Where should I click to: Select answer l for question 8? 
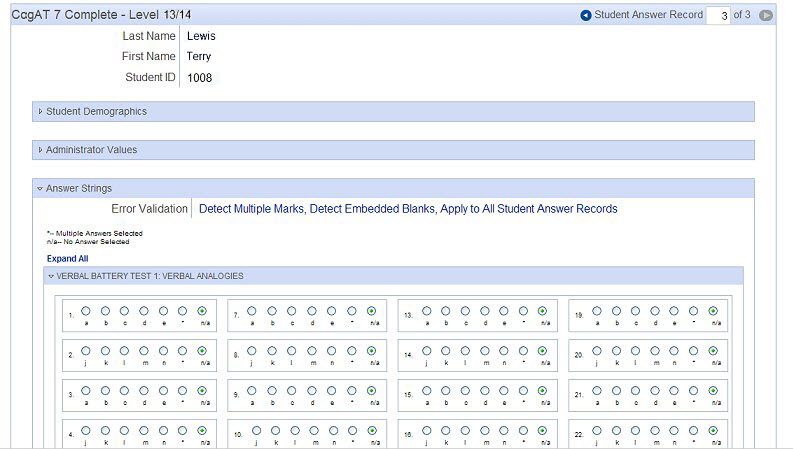[x=292, y=351]
